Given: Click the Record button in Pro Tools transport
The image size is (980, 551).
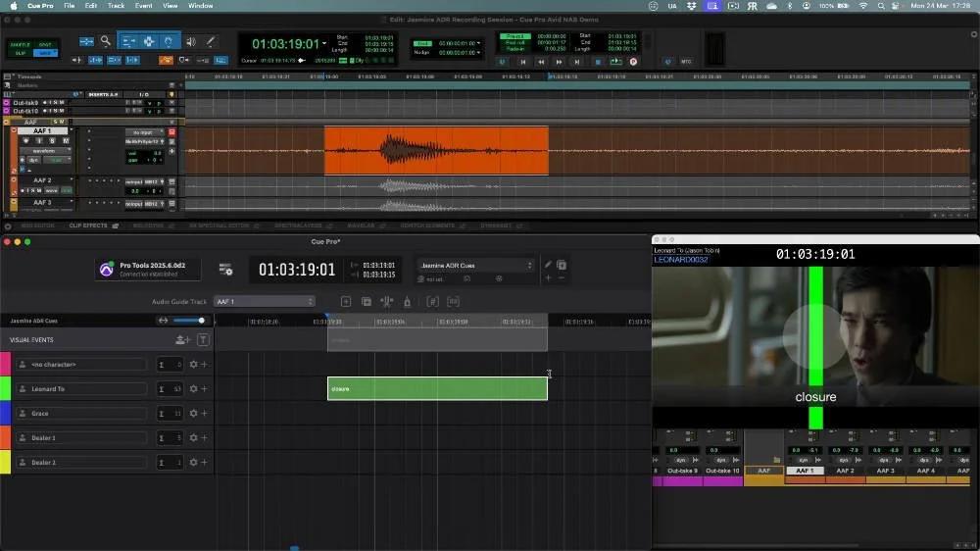Looking at the screenshot, I should (x=633, y=62).
